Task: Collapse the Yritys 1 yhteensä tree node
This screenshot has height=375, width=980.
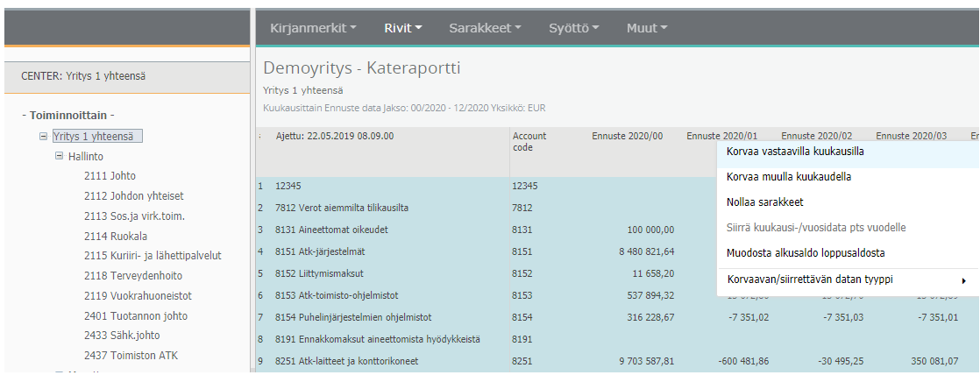Action: tap(43, 137)
